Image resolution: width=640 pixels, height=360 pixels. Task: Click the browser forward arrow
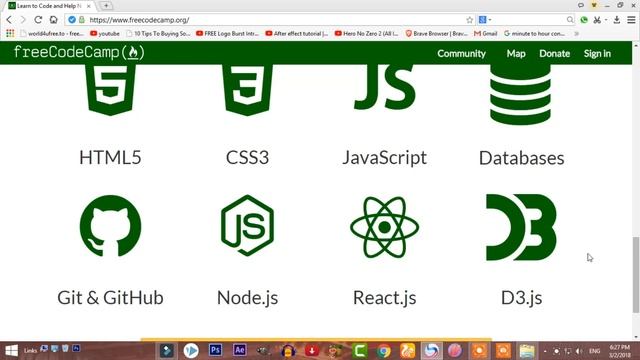23,20
